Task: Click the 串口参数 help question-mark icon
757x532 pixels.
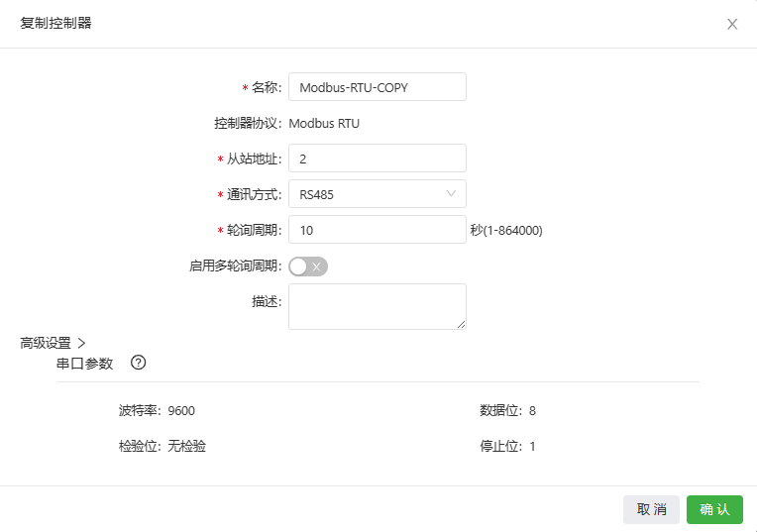Action: pos(139,363)
